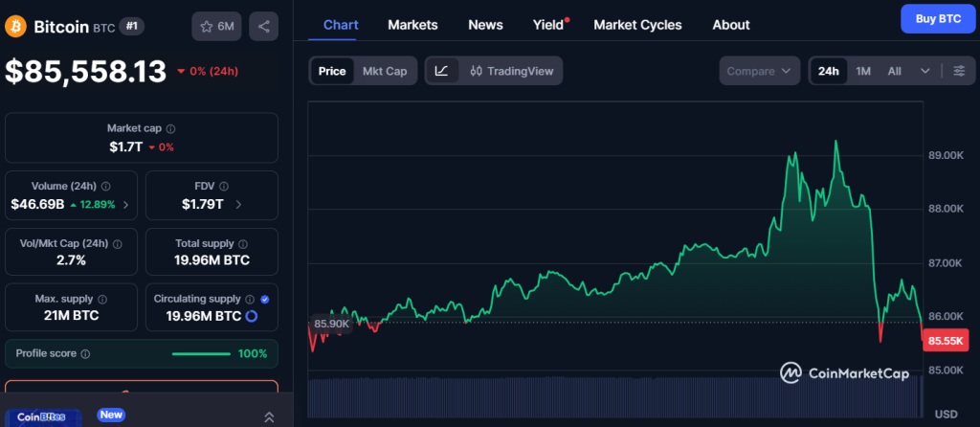Image resolution: width=980 pixels, height=427 pixels.
Task: Switch chart to Price view
Action: pyautogui.click(x=332, y=71)
